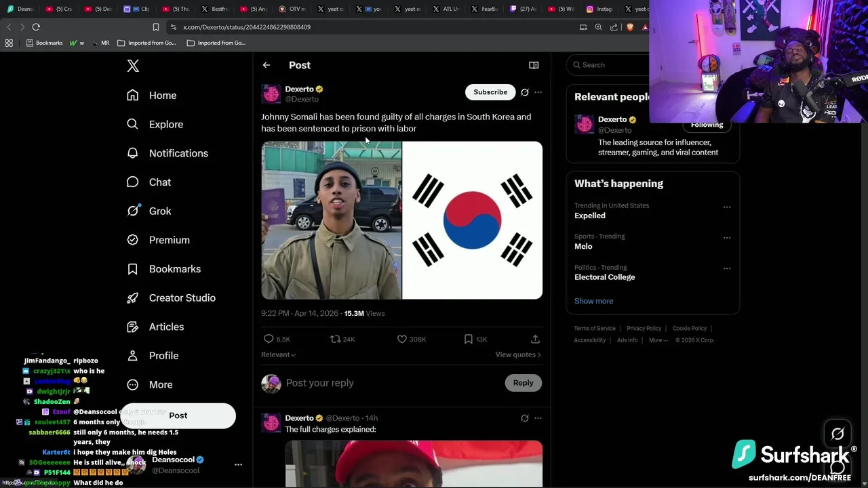Click the back arrow beside Post heading
This screenshot has height=488, width=868.
coord(267,65)
